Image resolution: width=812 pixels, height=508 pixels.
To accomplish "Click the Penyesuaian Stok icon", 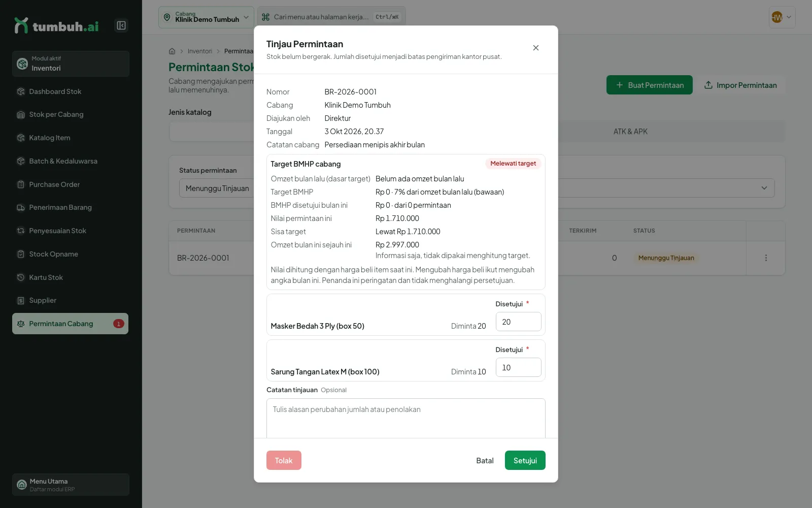I will tap(21, 231).
